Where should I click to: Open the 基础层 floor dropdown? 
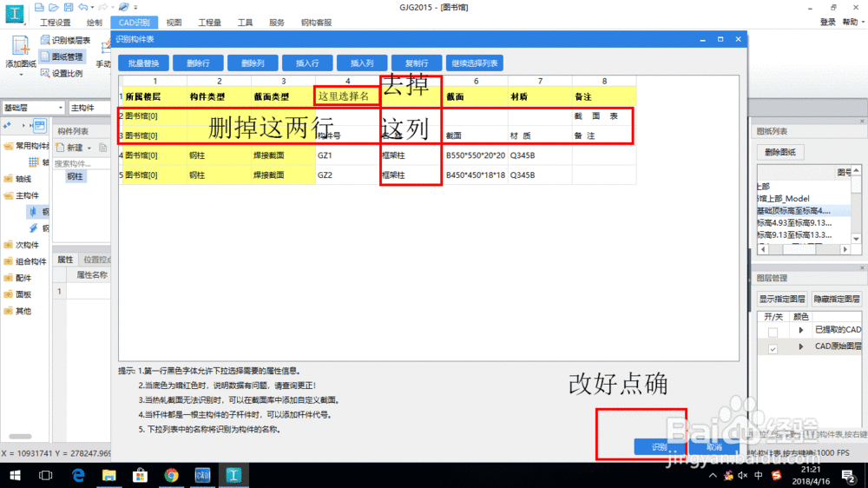(x=60, y=108)
